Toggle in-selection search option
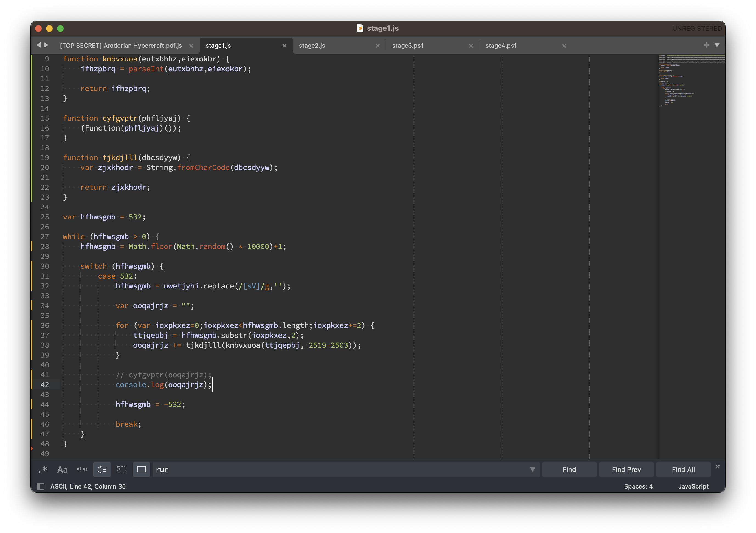 click(x=122, y=469)
